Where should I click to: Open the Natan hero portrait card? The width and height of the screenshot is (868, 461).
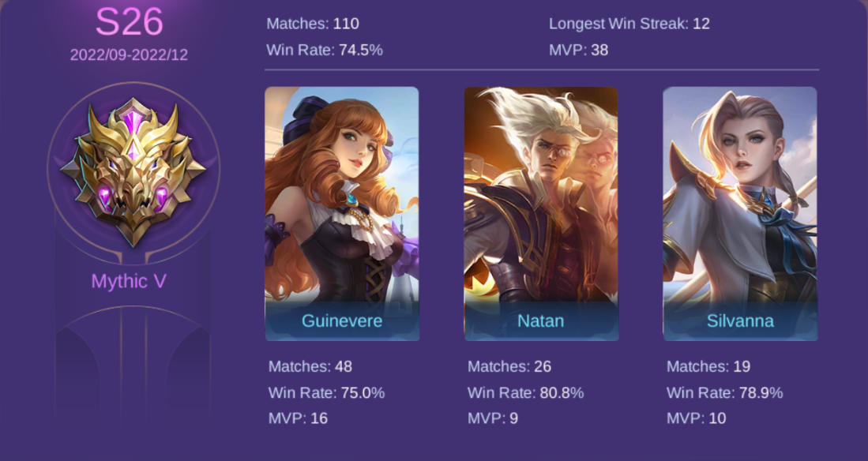click(541, 214)
